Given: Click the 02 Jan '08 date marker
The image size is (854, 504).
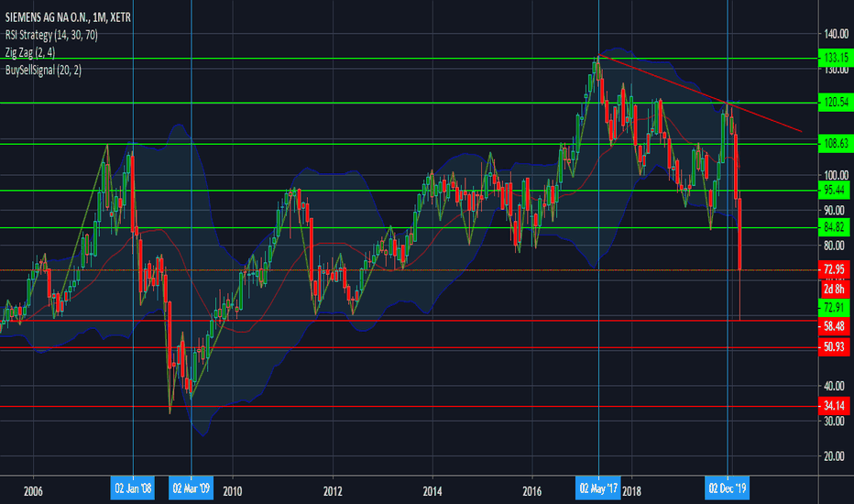Looking at the screenshot, I should [133, 488].
